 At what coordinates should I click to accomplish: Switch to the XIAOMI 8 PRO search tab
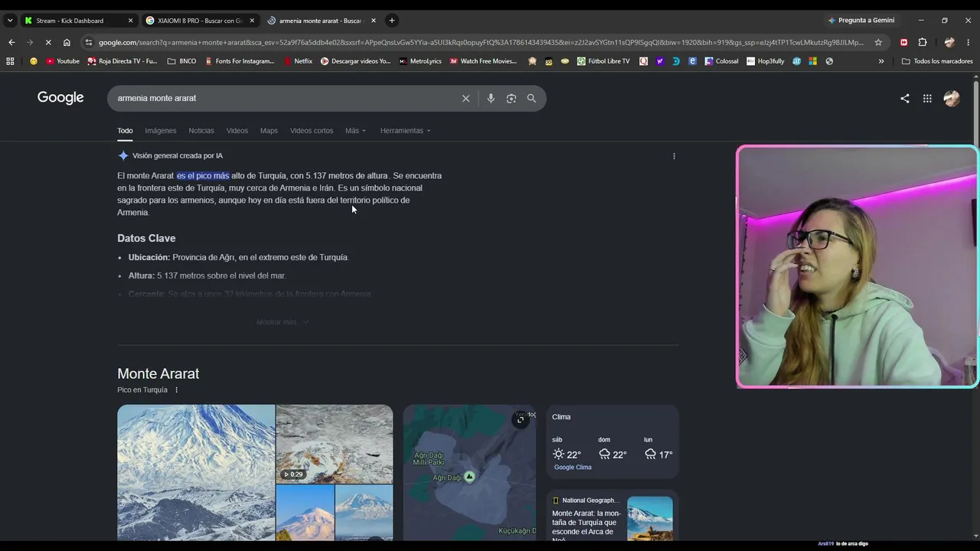click(199, 21)
